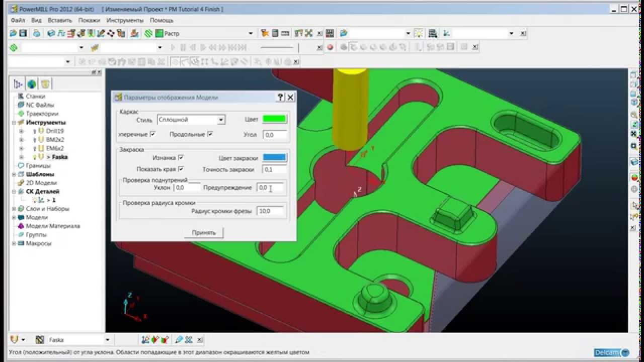Click the Open Project folder icon
The width and height of the screenshot is (644, 362).
coord(13,34)
